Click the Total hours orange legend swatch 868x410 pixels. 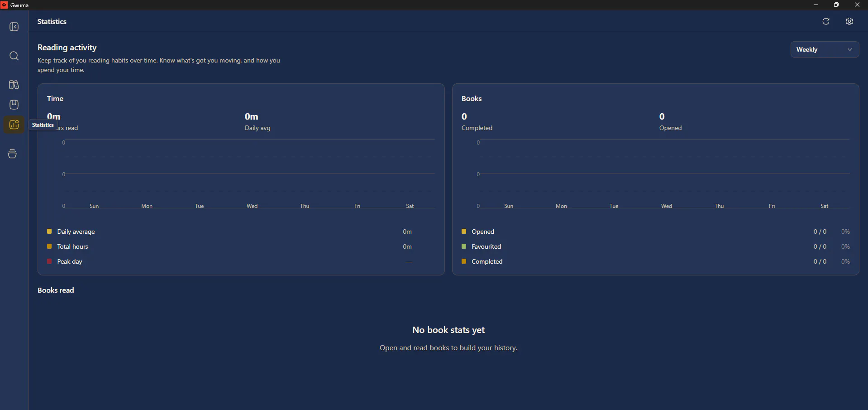pyautogui.click(x=49, y=246)
